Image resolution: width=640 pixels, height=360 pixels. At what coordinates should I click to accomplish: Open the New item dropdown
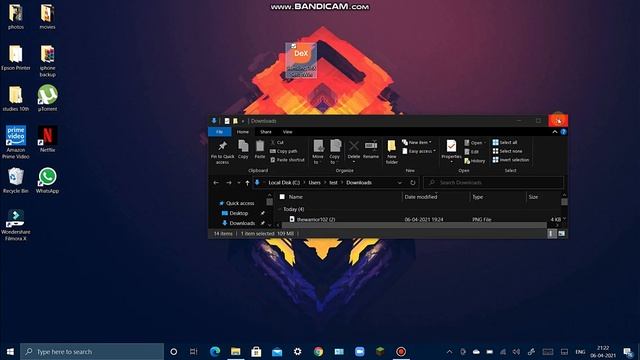point(417,142)
